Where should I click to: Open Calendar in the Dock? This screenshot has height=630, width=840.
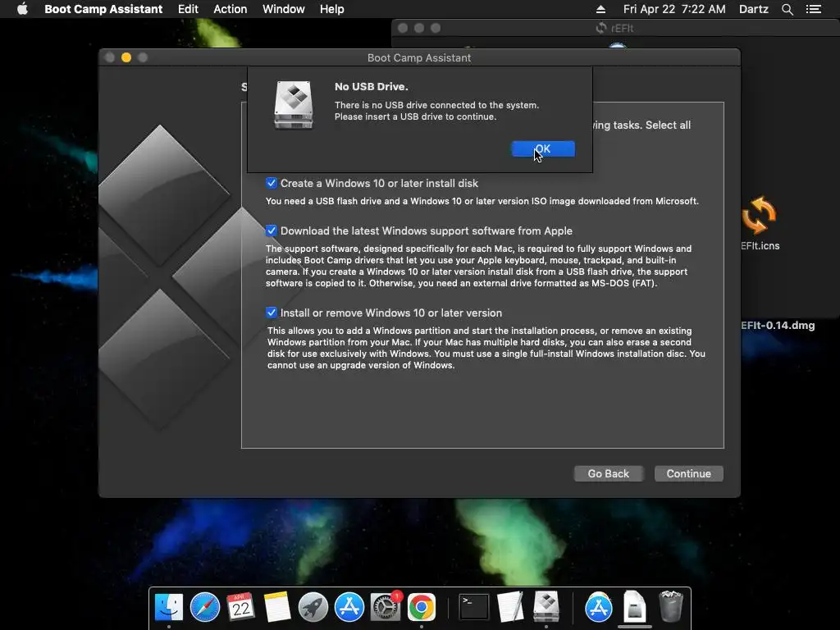[240, 608]
